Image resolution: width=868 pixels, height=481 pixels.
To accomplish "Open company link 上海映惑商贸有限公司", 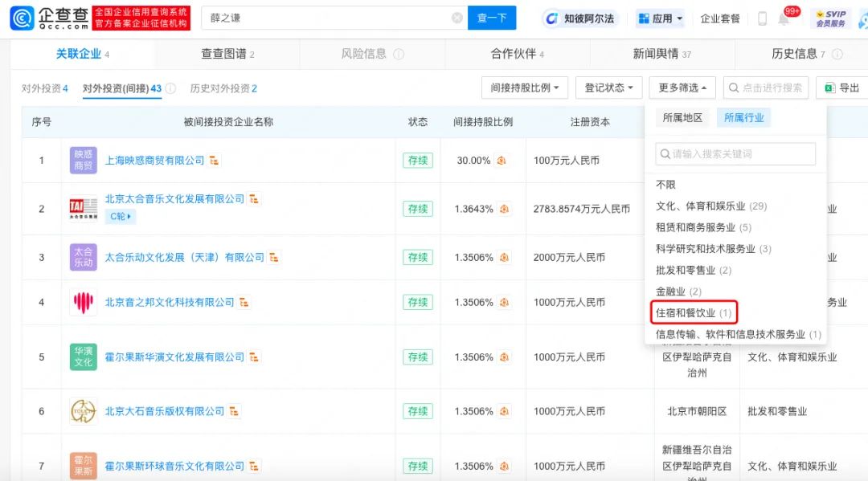I will 154,161.
